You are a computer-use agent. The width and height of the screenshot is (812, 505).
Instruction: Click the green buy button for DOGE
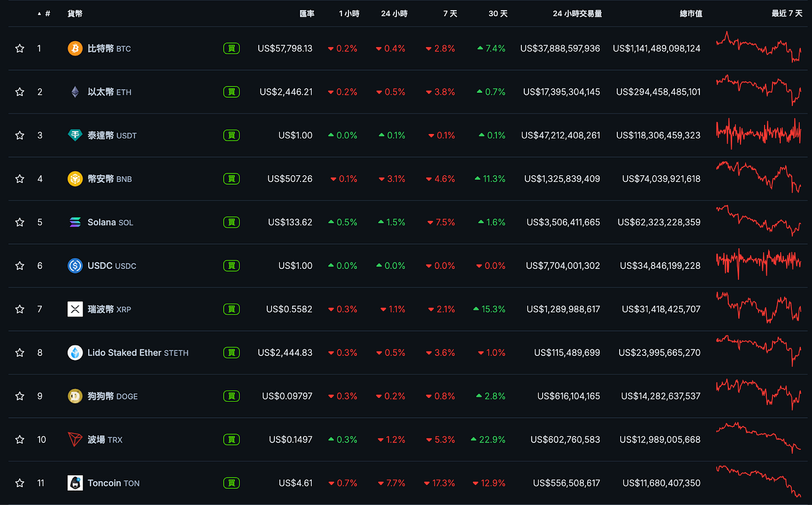coord(231,396)
